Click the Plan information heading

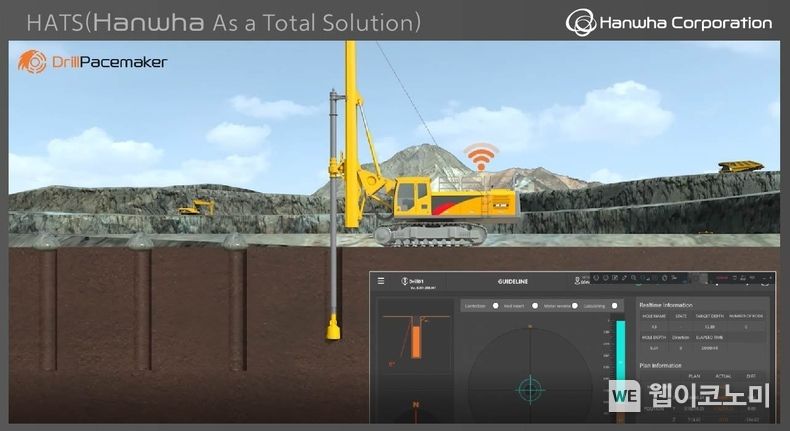(x=661, y=365)
